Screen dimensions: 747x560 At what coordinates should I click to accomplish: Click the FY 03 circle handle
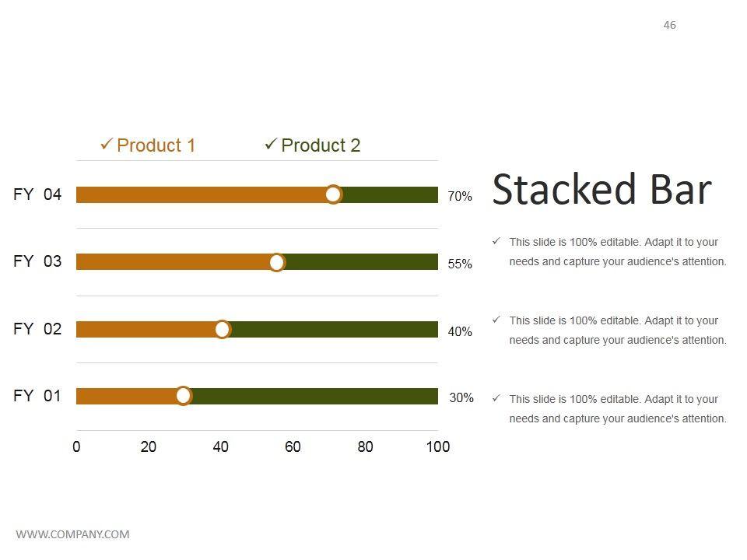point(277,262)
